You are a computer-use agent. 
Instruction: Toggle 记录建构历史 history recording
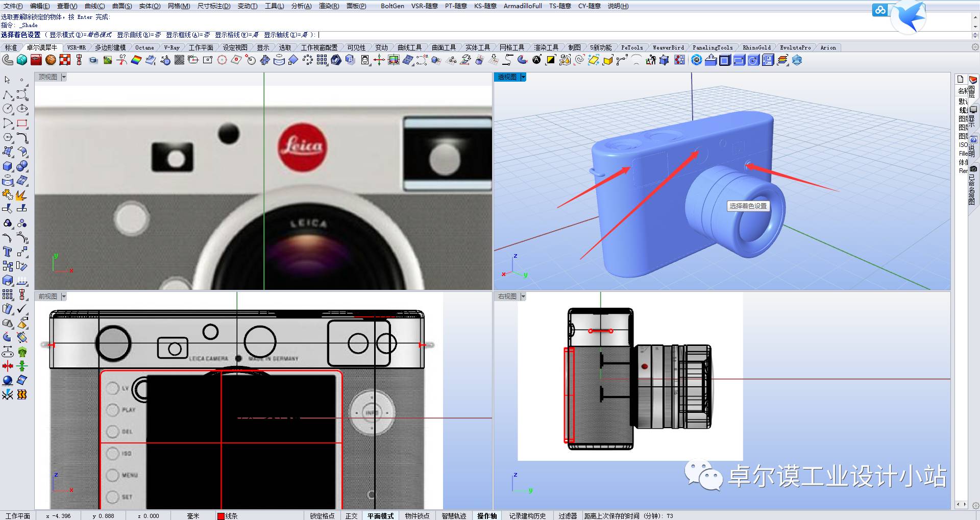(528, 516)
